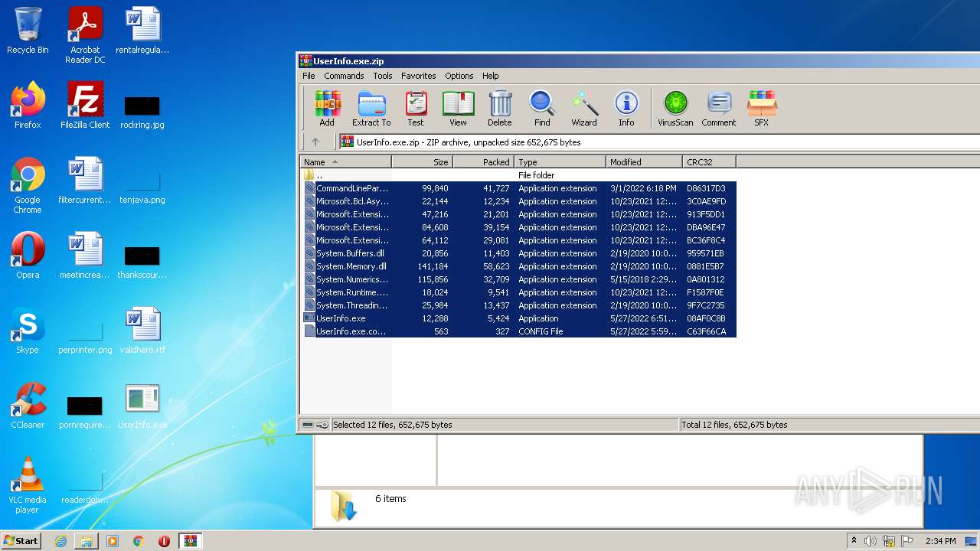980x551 pixels.
Task: Open VLC media player desktop shortcut
Action: click(28, 485)
